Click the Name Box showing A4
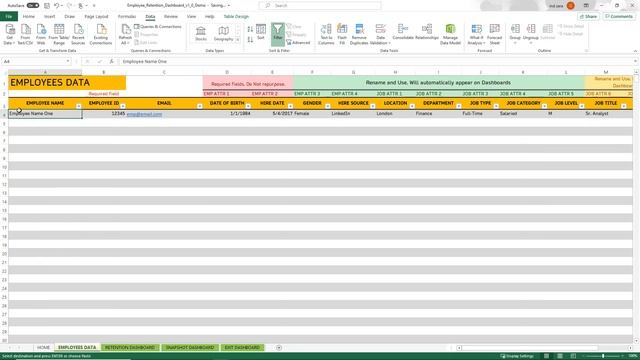The image size is (640, 360). click(x=36, y=61)
